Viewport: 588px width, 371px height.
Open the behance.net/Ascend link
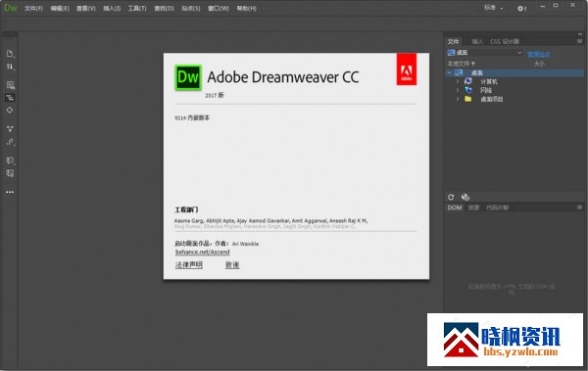[203, 253]
